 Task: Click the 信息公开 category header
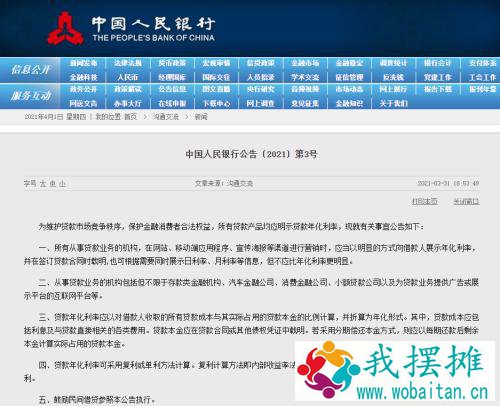pos(30,70)
